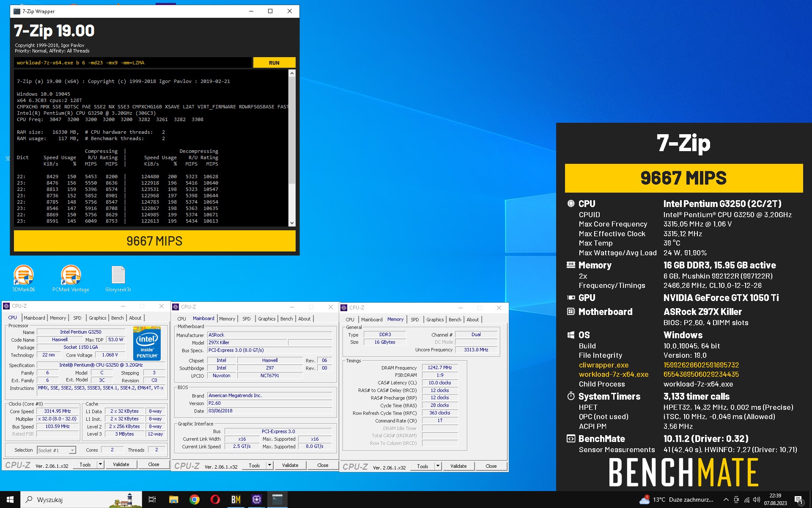Click the first CPU-Z window title icon
The width and height of the screenshot is (812, 508).
(x=7, y=306)
